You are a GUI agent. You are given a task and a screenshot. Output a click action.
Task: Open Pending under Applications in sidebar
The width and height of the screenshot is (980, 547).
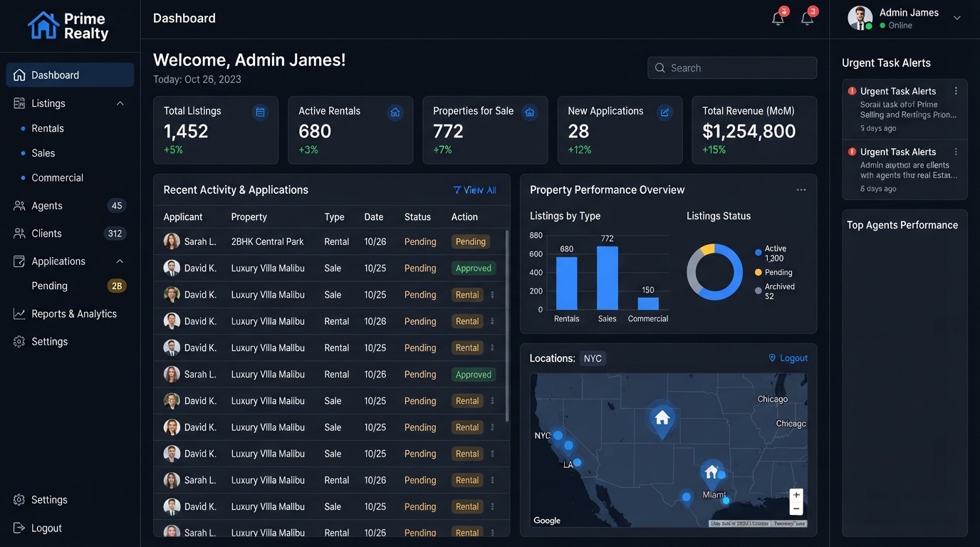tap(50, 286)
